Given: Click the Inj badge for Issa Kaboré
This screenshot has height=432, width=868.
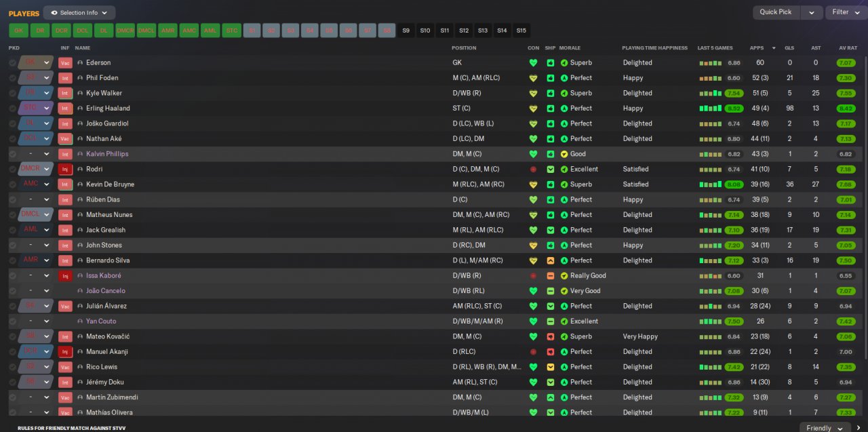Looking at the screenshot, I should click(x=65, y=275).
